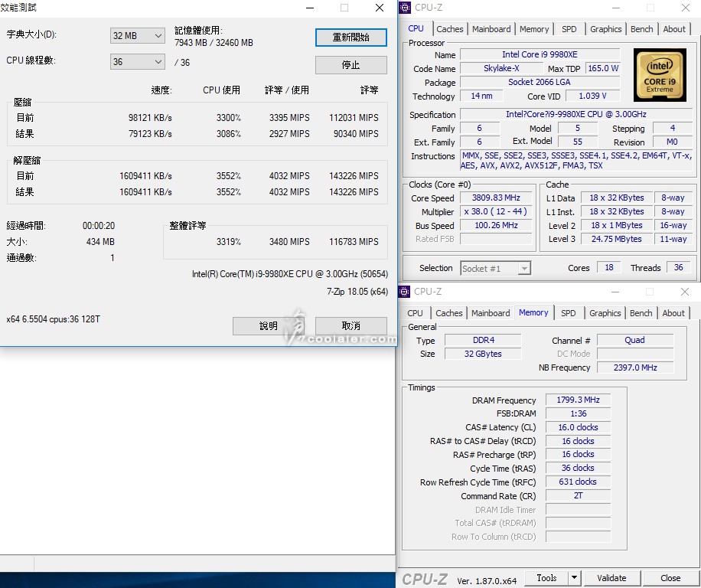The height and width of the screenshot is (588, 701).
Task: Click the compression result speed 79123 KB/s
Action: (x=150, y=134)
